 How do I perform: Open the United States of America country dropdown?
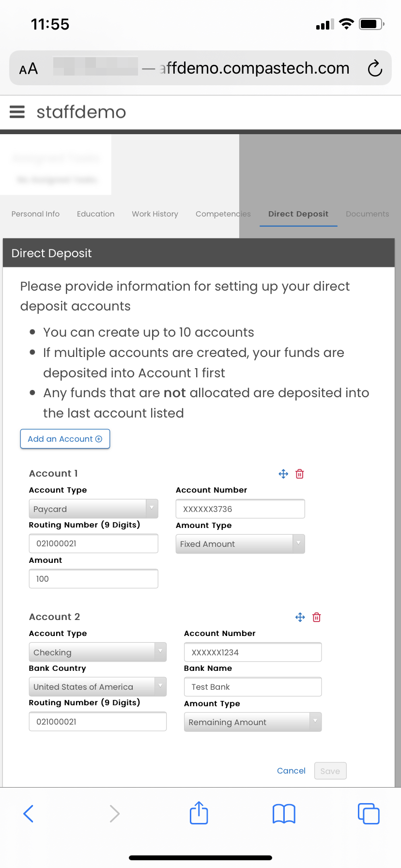pyautogui.click(x=97, y=687)
